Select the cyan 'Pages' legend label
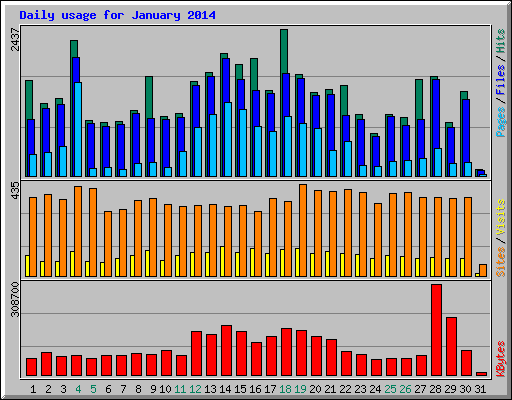This screenshot has height=400, width=512. (501, 122)
